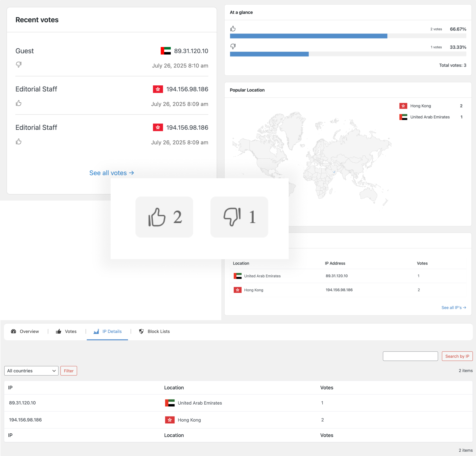Click the large thumbs down vote button

point(239,217)
